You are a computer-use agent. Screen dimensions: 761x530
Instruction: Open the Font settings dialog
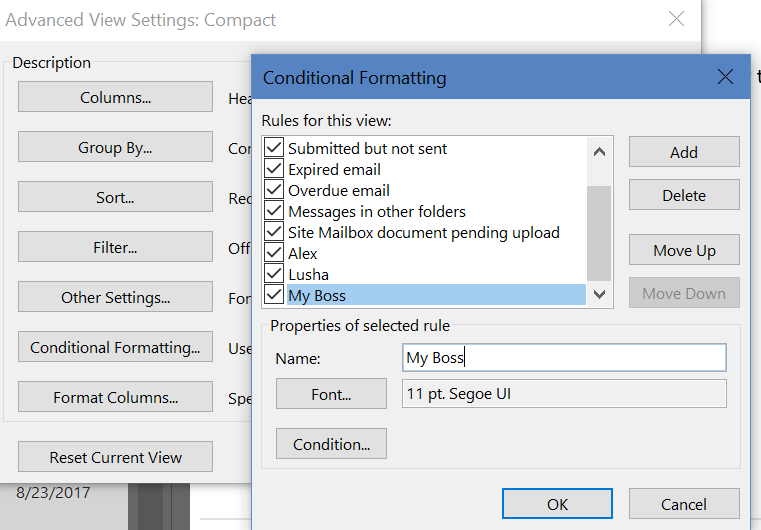pos(331,394)
